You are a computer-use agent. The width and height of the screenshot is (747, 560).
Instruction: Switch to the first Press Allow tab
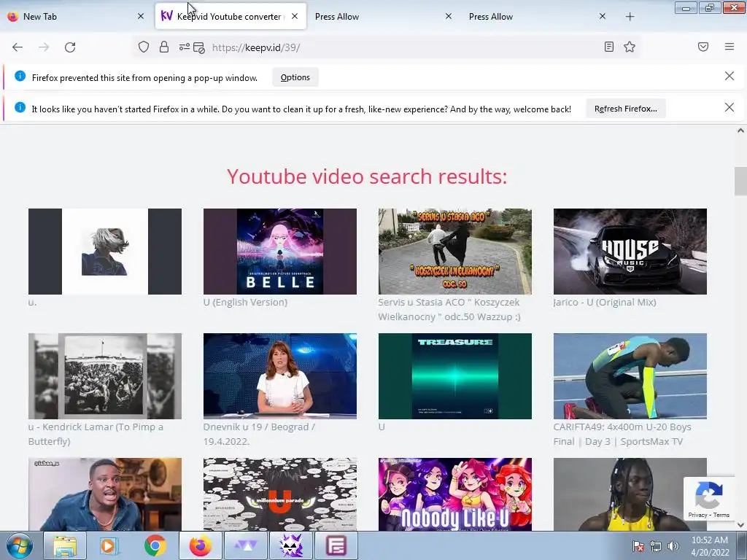click(384, 17)
